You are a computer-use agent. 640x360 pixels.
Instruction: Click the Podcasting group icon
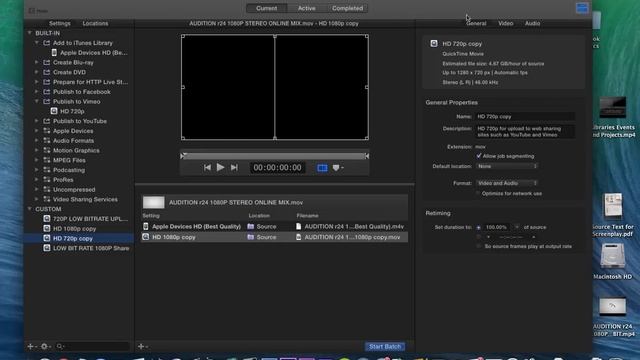[x=47, y=170]
